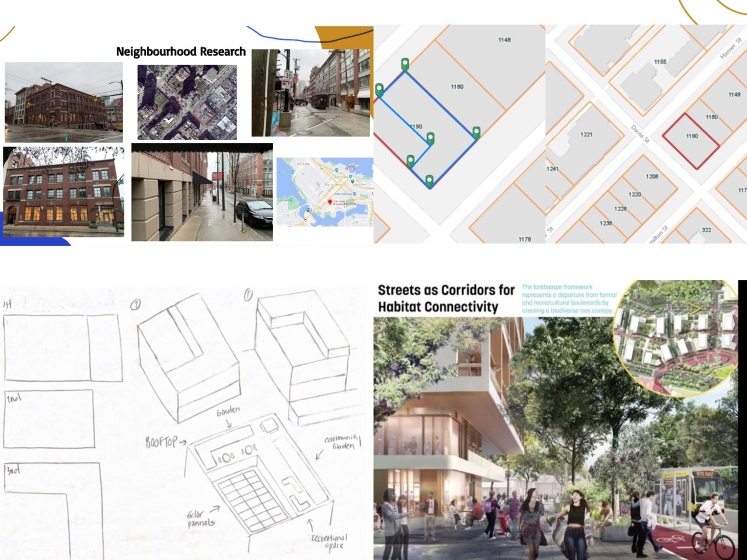Select the sidewalk photo with the black car
Viewport: 747px width, 560px height.
(202, 192)
